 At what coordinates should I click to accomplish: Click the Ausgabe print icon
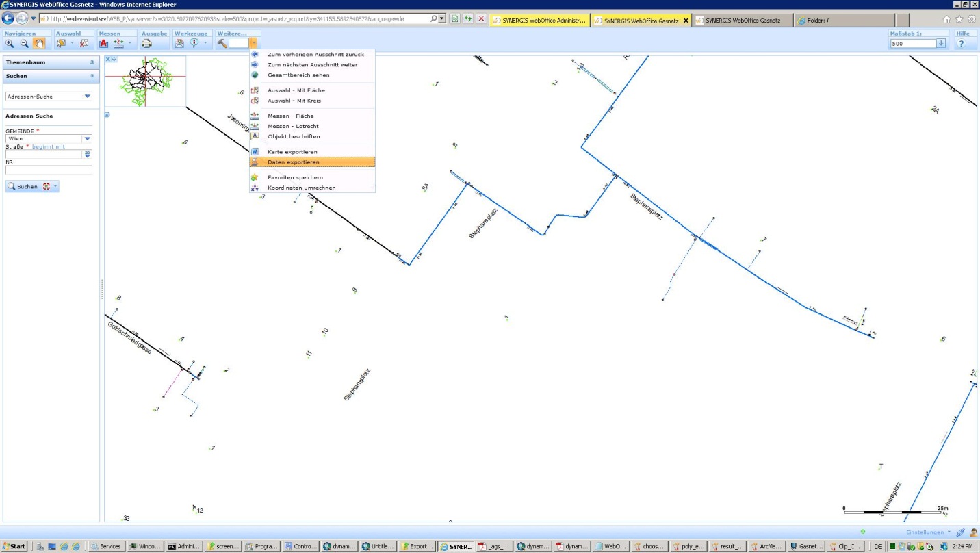click(146, 43)
